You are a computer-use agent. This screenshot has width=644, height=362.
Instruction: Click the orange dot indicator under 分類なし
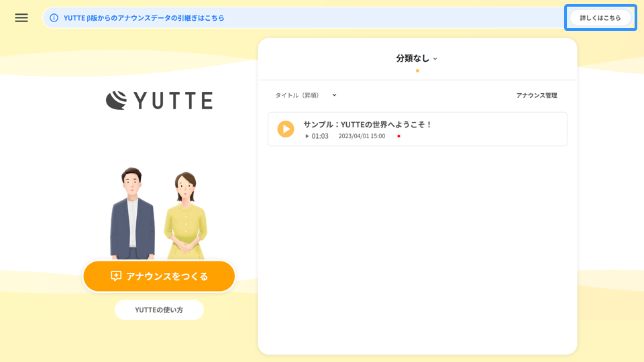[x=417, y=70]
